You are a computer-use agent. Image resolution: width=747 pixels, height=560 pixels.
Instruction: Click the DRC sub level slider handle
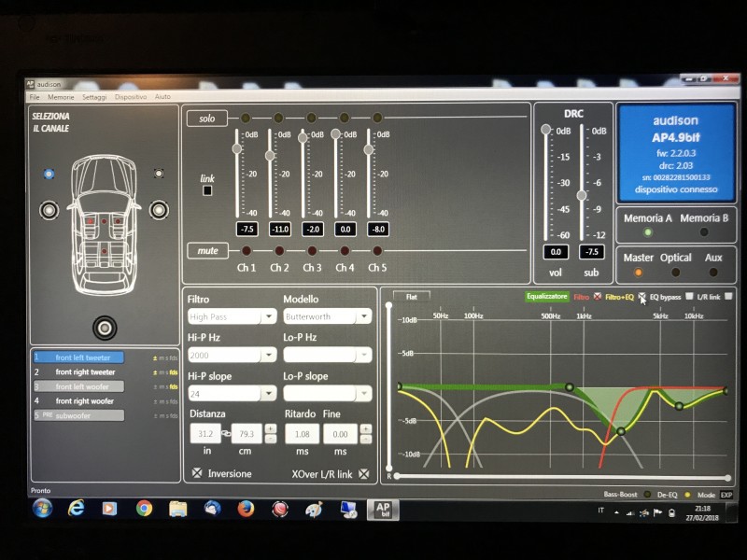click(582, 195)
